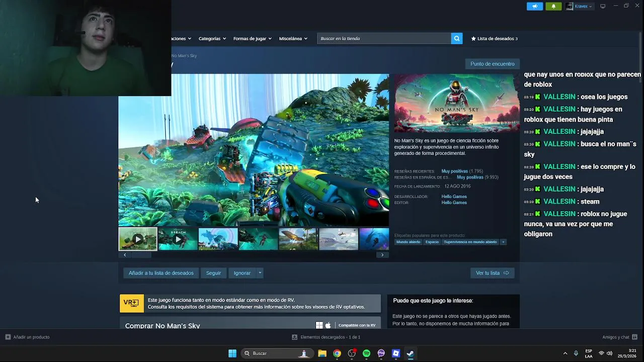
Task: Open Amigos y chat panel
Action: (620, 337)
